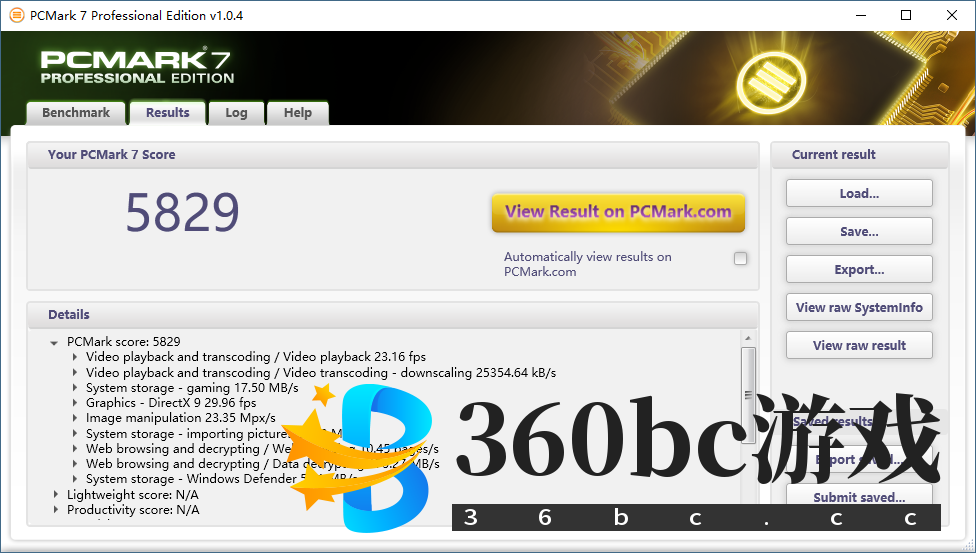Click Submit saved... button
This screenshot has height=553, width=976.
pos(859,497)
